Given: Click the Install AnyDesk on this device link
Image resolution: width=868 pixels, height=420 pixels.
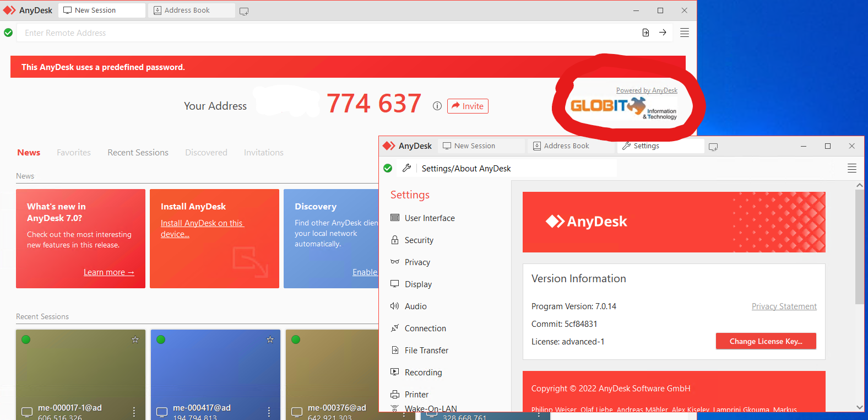Looking at the screenshot, I should pos(202,229).
